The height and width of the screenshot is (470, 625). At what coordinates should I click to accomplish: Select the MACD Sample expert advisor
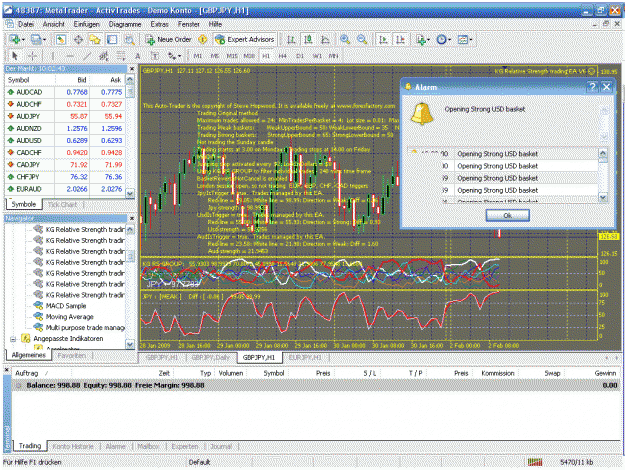[x=66, y=306]
